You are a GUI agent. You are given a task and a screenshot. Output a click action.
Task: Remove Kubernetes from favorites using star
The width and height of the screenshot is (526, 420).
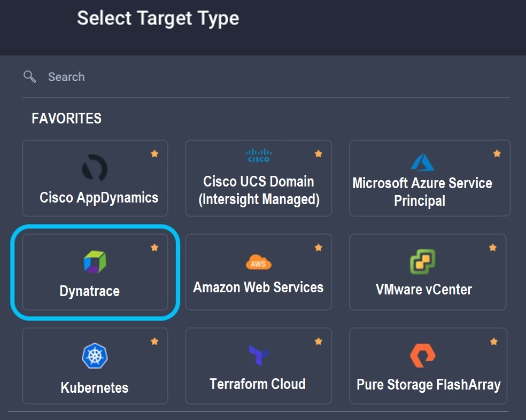(154, 341)
